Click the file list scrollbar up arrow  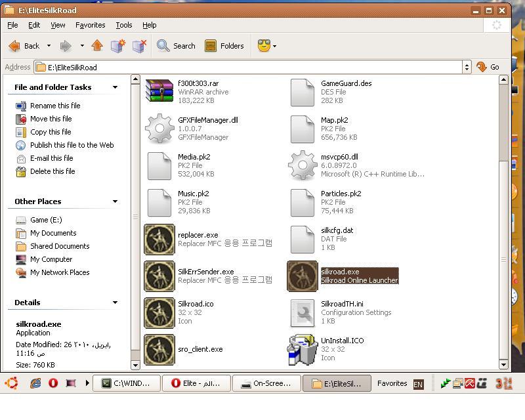pyautogui.click(x=503, y=79)
